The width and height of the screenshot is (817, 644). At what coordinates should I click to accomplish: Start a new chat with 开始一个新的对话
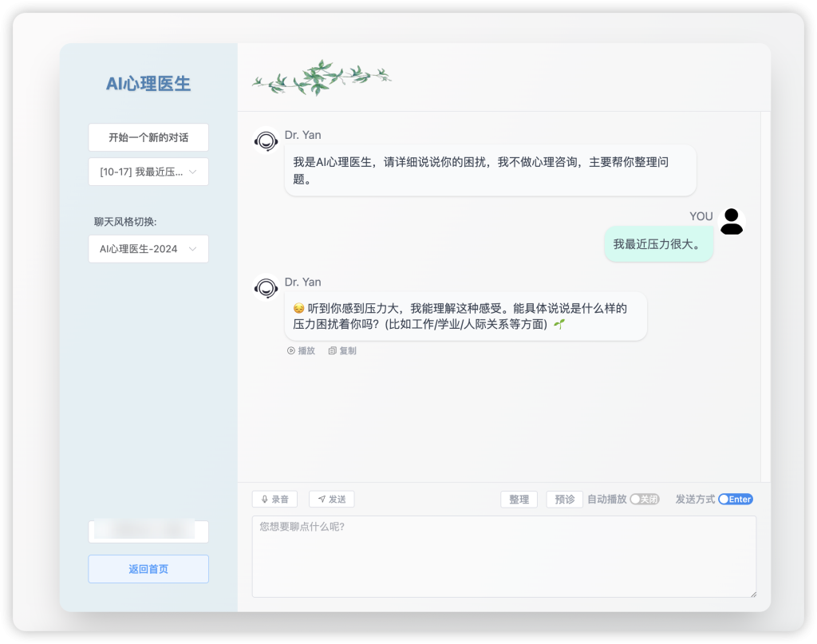tap(148, 137)
